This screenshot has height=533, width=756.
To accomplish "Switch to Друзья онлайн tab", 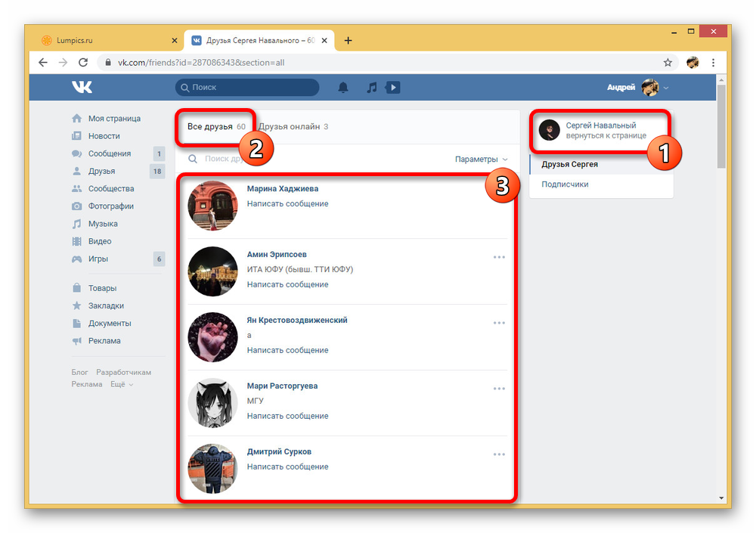I will (x=293, y=126).
